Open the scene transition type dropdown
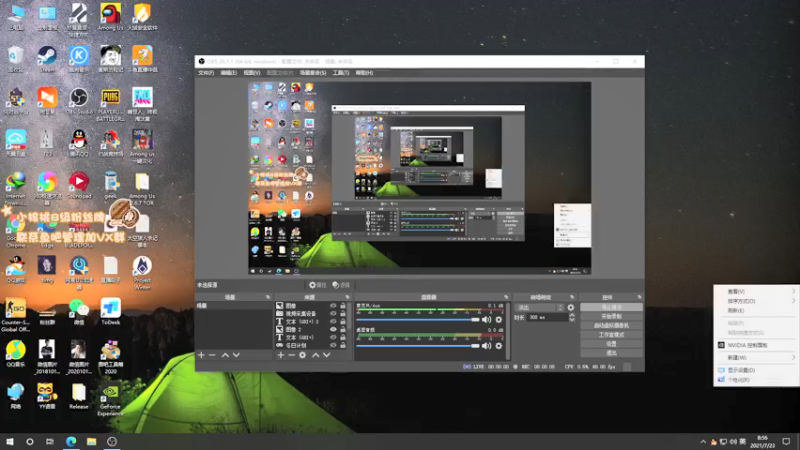Screen dimensions: 800x450 pos(539,307)
